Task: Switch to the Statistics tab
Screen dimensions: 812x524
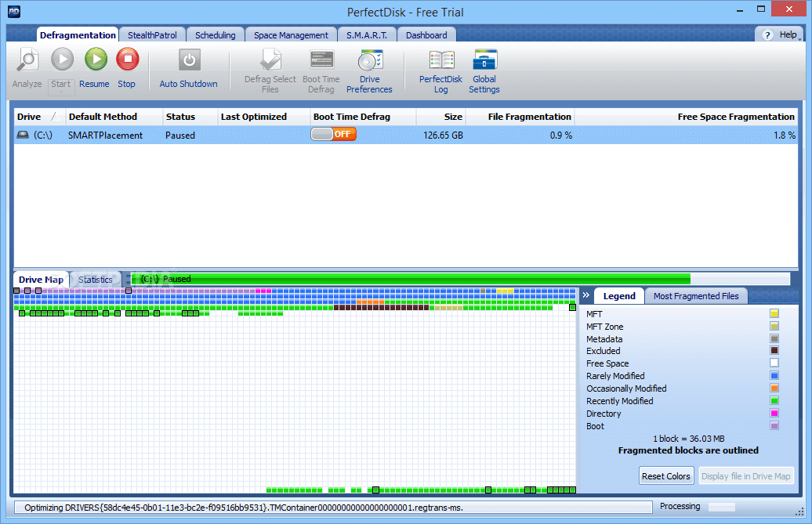Action: tap(95, 279)
